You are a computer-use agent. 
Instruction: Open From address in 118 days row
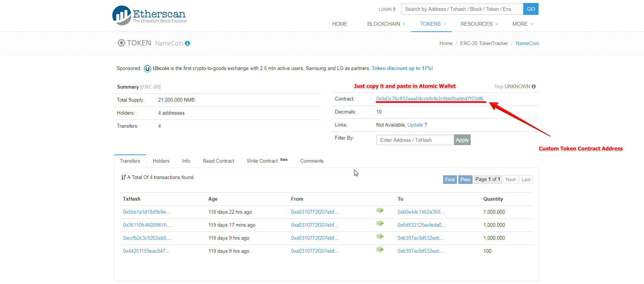(x=315, y=212)
